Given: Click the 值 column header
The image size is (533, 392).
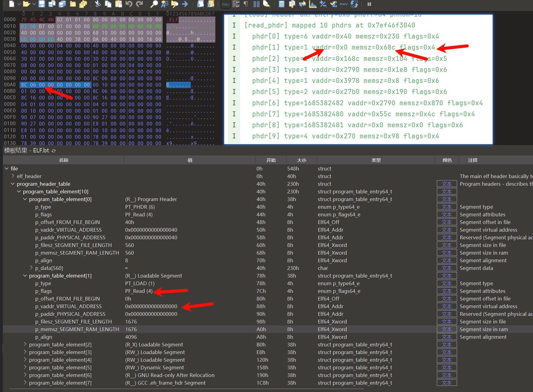Looking at the screenshot, I should click(190, 160).
